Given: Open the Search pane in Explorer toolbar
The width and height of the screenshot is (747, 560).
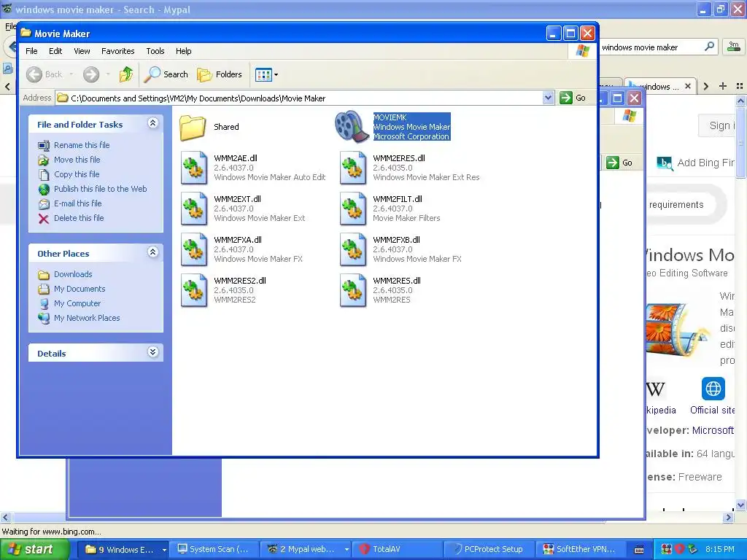Looking at the screenshot, I should [x=166, y=74].
